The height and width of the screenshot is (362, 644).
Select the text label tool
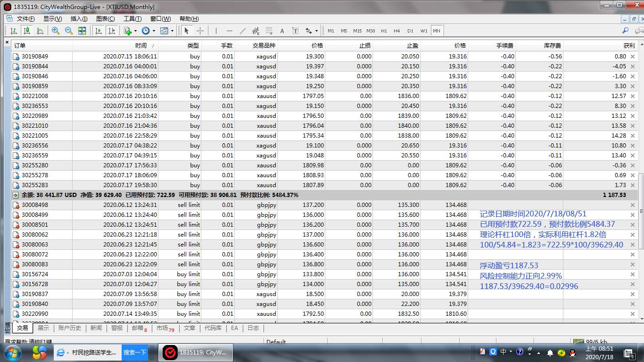click(296, 31)
